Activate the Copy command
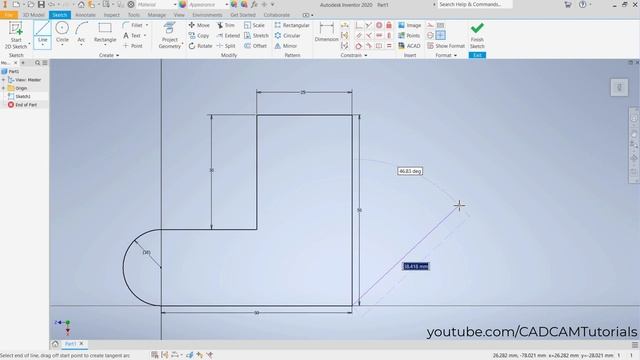The height and width of the screenshot is (360, 640). coord(199,36)
